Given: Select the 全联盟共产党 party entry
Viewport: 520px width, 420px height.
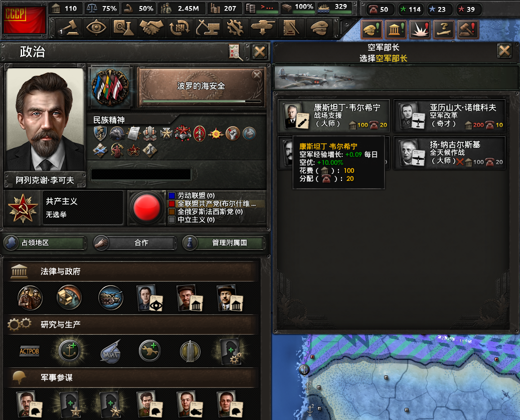Looking at the screenshot, I should [x=216, y=203].
